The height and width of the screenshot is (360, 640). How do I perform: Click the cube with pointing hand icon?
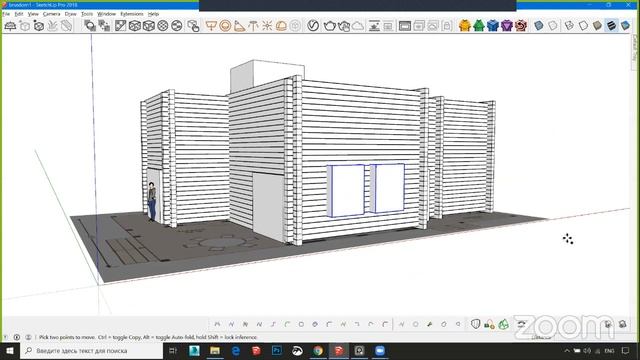tap(193, 26)
